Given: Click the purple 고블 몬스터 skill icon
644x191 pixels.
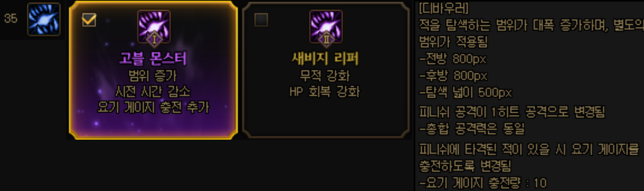Looking at the screenshot, I should 154,26.
